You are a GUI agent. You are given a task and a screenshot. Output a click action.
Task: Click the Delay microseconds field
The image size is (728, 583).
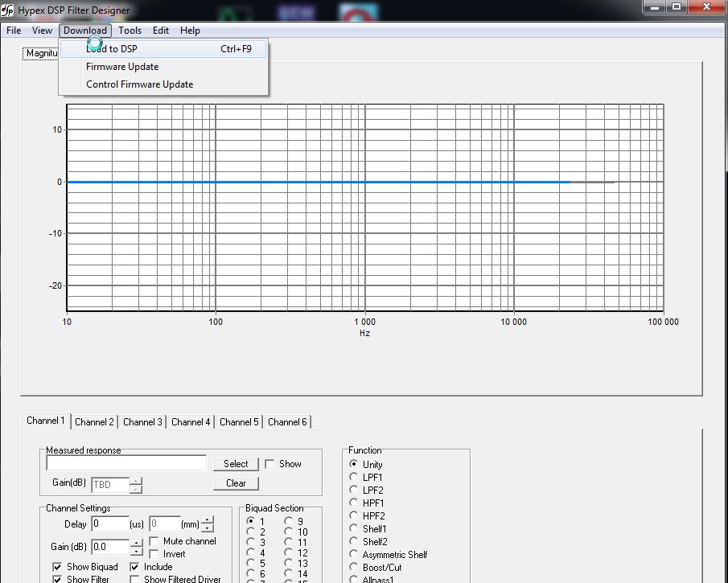pos(110,523)
